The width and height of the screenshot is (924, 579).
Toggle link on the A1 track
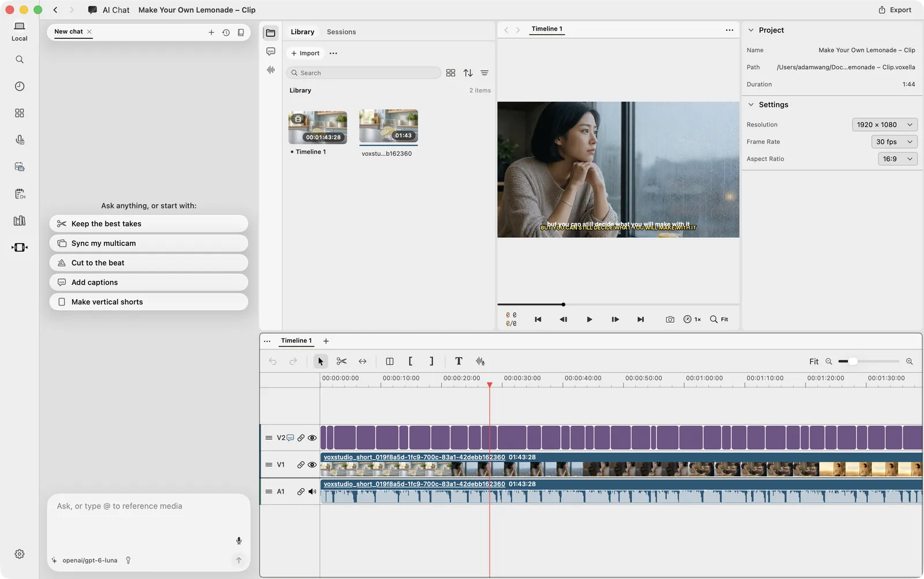(x=301, y=492)
